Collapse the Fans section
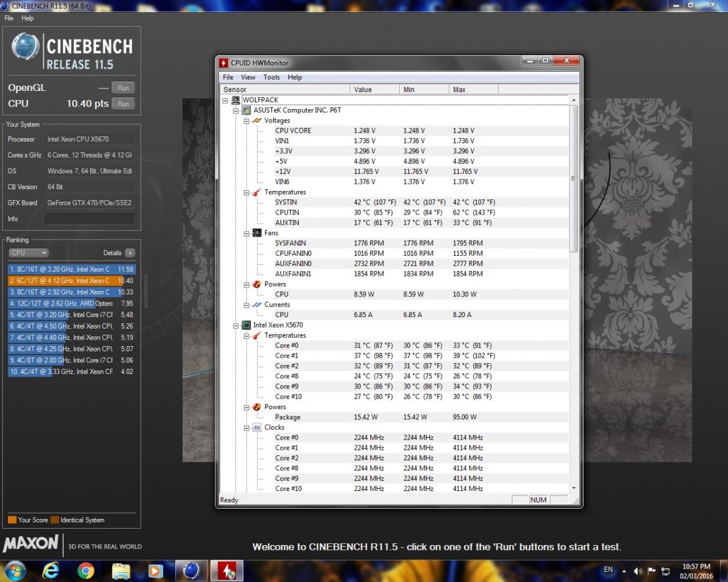 tap(247, 233)
